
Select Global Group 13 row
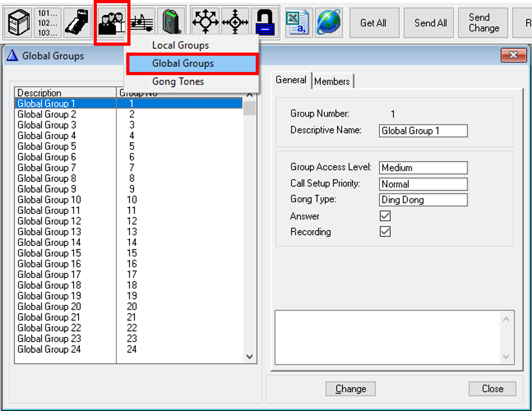click(x=129, y=231)
